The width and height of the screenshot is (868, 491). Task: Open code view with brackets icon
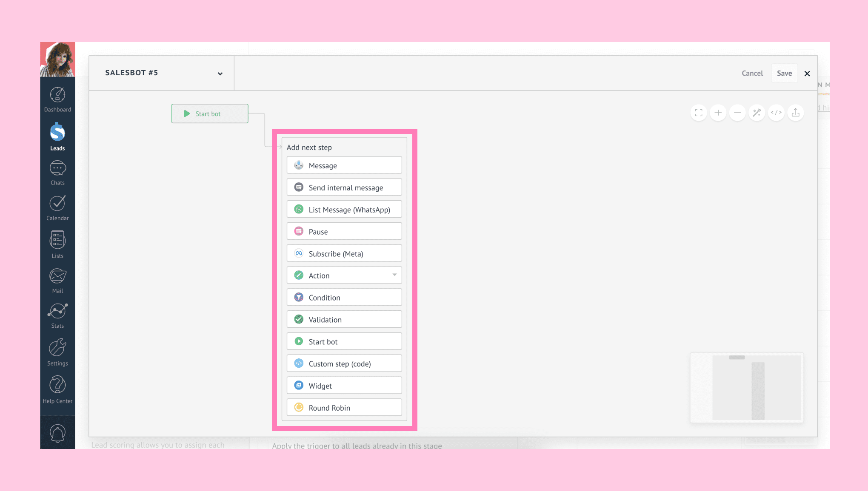click(x=776, y=113)
